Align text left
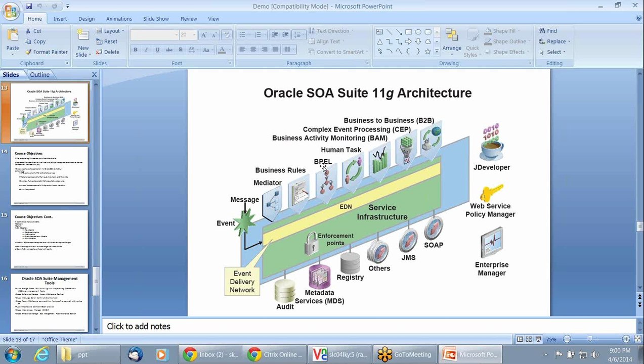Viewport: 644px width, 364px height. tap(242, 50)
